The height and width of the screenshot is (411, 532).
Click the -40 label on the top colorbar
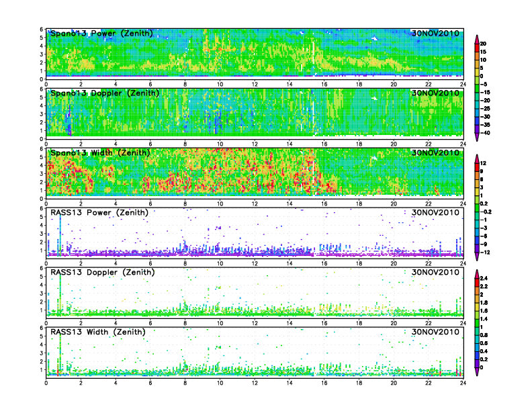coord(485,133)
